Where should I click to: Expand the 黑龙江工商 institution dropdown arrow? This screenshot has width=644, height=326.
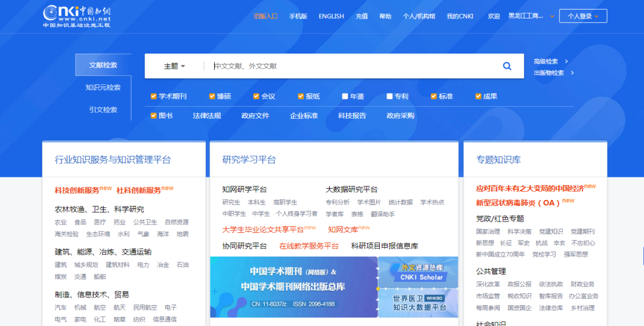(552, 17)
